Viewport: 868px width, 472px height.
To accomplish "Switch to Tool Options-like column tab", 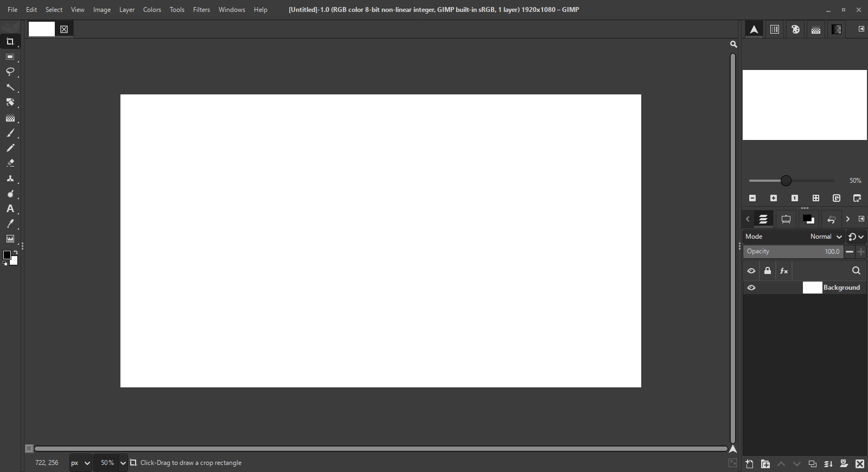I will click(775, 29).
